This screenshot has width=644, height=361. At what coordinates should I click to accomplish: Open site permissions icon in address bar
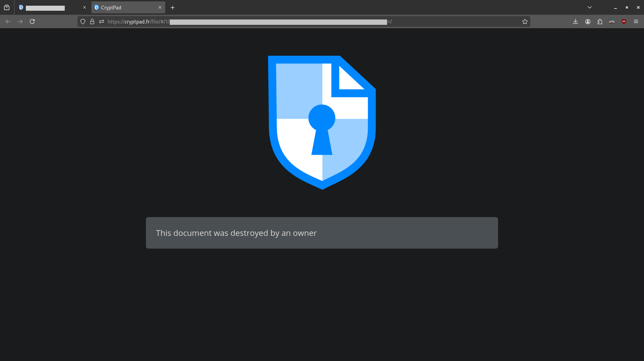(x=102, y=21)
